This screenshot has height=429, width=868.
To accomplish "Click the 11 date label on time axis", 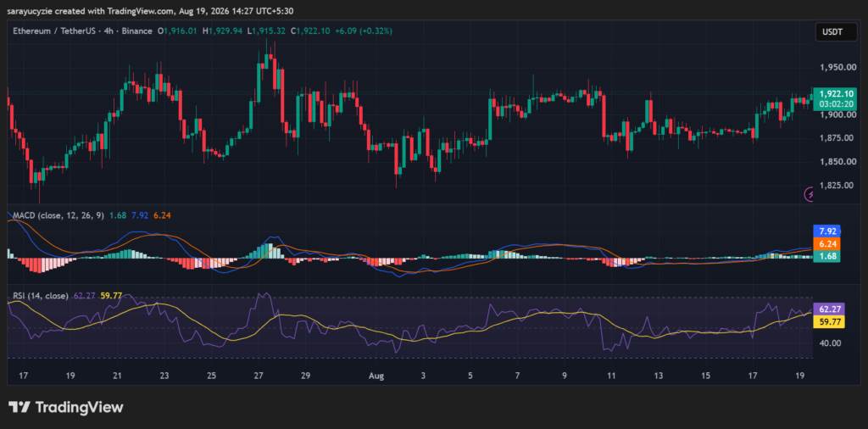I will click(x=610, y=376).
